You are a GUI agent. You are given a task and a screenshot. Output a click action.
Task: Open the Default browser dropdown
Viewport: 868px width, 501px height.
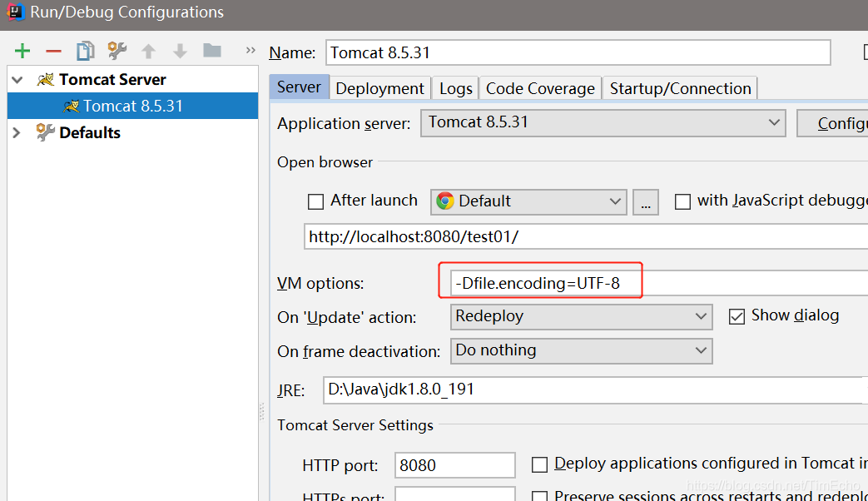528,201
